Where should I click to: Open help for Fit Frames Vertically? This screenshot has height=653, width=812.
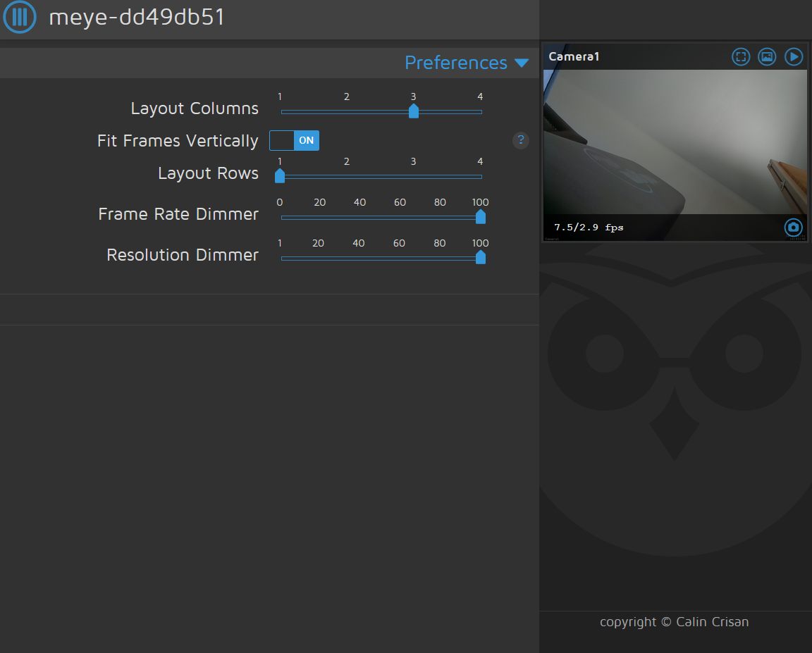(x=521, y=140)
